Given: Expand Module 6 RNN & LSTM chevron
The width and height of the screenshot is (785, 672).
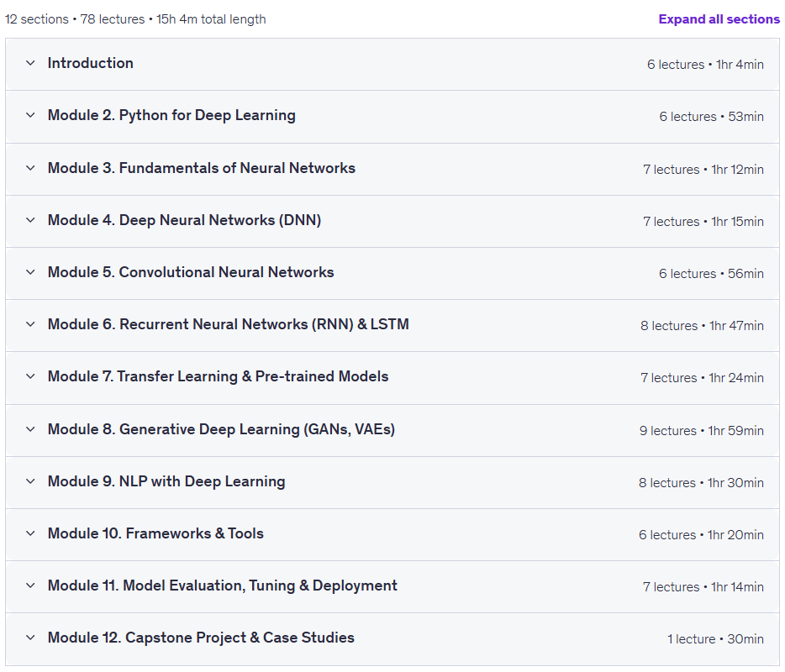Looking at the screenshot, I should (x=30, y=324).
